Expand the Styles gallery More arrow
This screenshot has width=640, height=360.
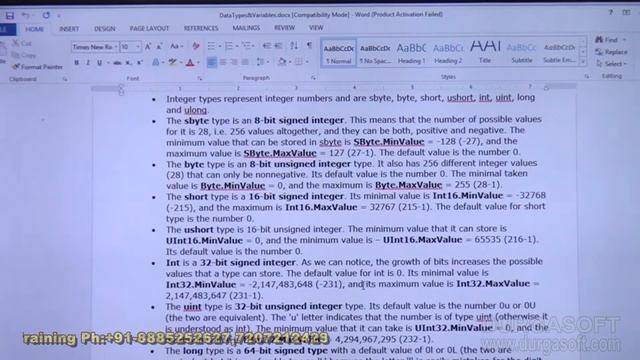pos(583,62)
